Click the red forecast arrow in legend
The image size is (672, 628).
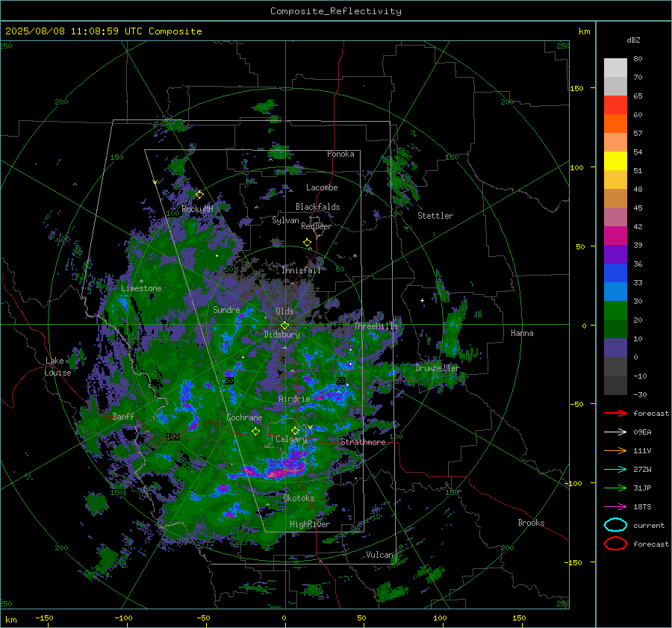[x=615, y=413]
